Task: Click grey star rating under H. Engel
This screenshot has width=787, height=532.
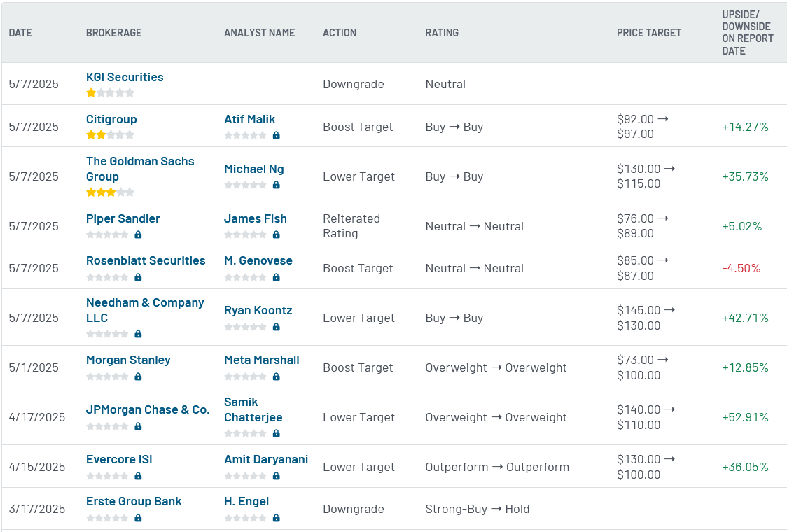Action: click(x=245, y=518)
